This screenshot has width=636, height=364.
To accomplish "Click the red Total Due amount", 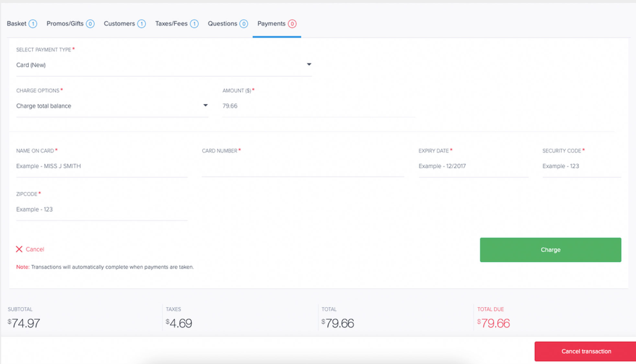I will point(494,323).
